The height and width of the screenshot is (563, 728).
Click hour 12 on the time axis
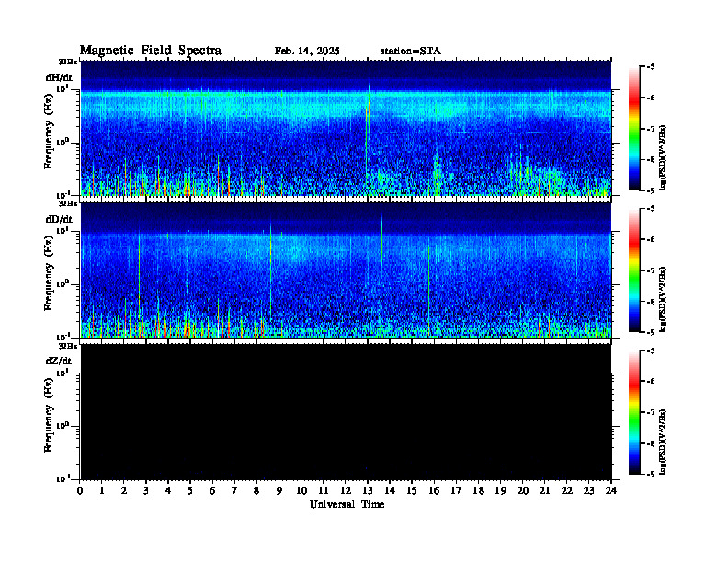(x=346, y=491)
